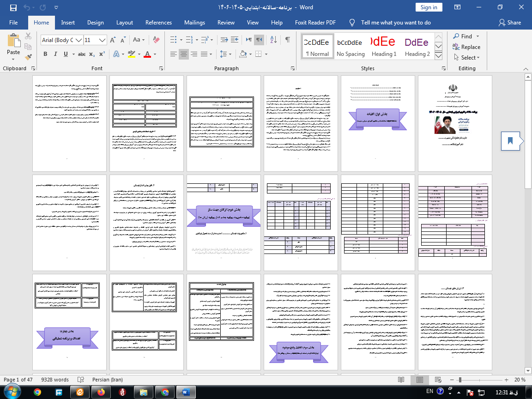The width and height of the screenshot is (532, 399).
Task: Open the Ribbon Display Options button
Action: (x=457, y=7)
